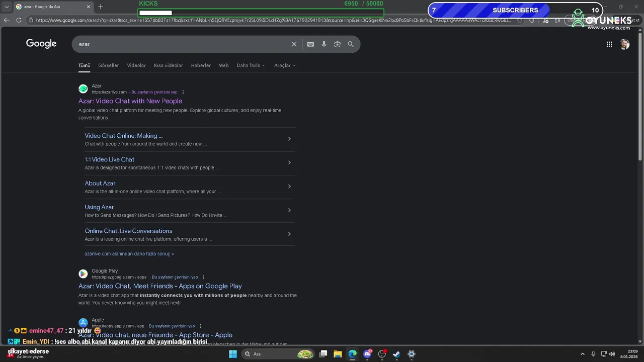Switch to the Kısa videolar tab
The width and height of the screenshot is (644, 362).
pos(168,65)
